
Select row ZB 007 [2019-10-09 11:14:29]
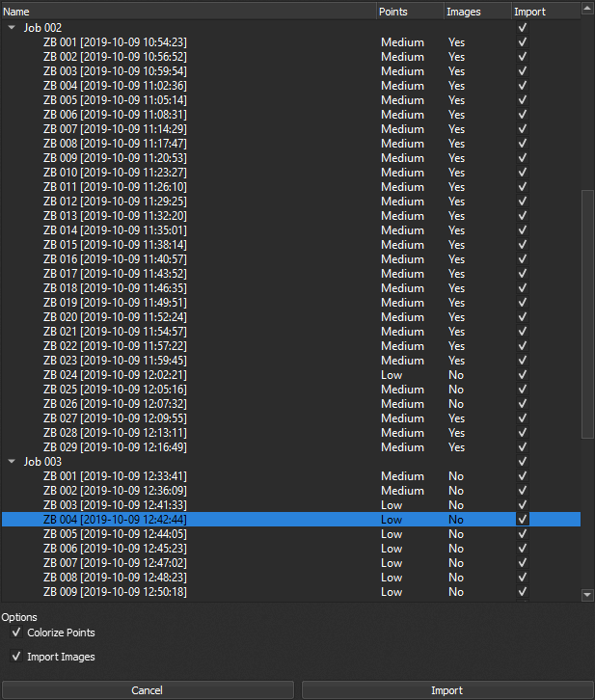pos(291,129)
